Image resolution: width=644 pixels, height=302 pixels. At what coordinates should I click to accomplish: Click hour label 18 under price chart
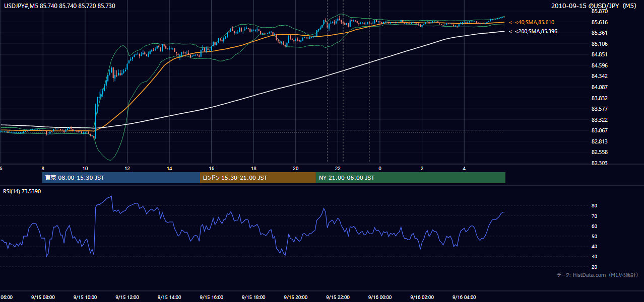coord(253,168)
